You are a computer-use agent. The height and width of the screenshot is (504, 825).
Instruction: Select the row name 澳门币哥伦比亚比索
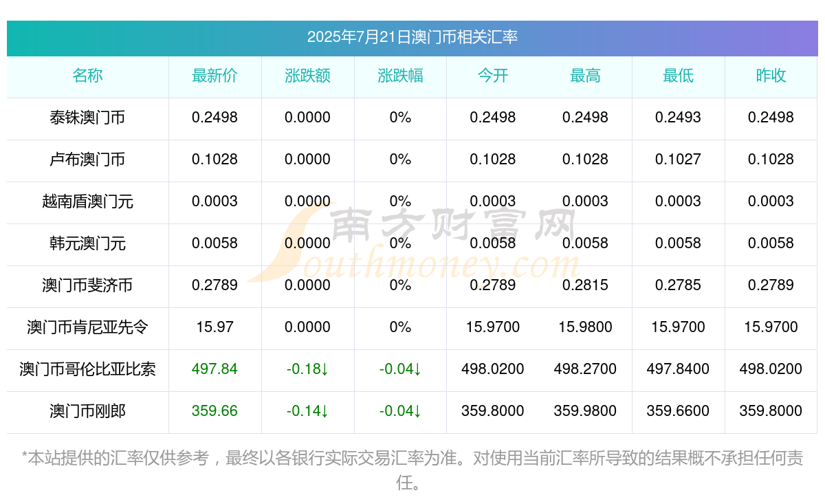click(87, 369)
